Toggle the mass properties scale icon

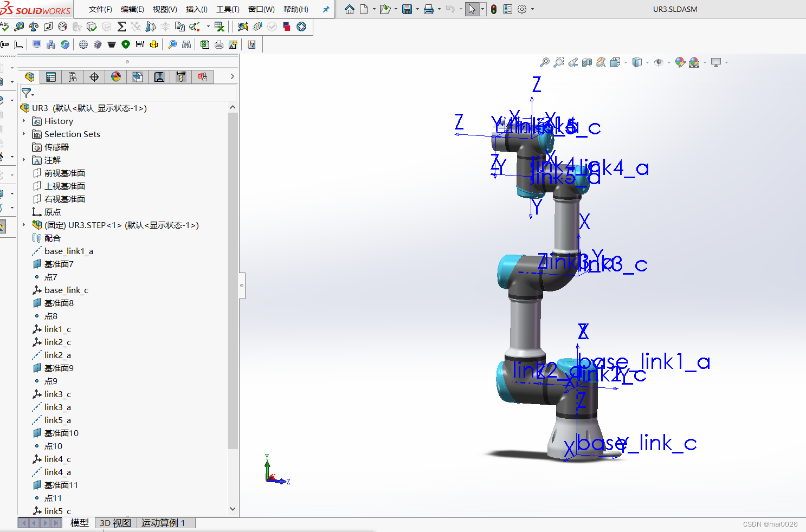(34, 27)
